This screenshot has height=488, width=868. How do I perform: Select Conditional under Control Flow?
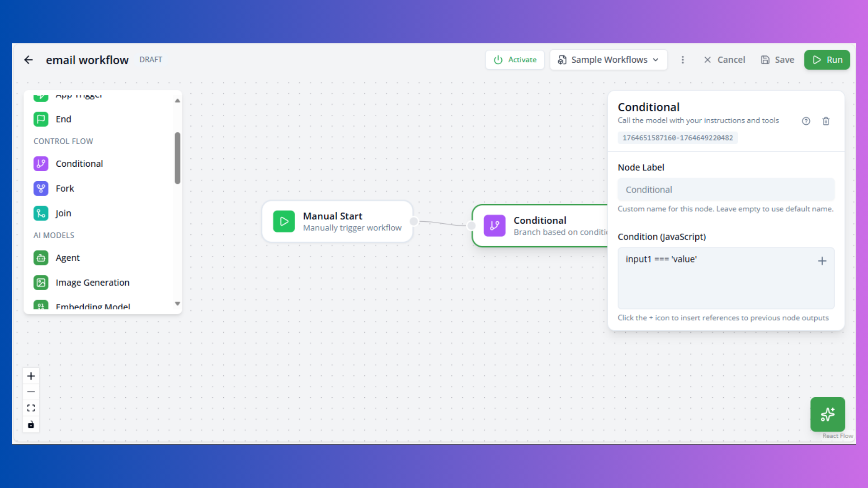[79, 164]
